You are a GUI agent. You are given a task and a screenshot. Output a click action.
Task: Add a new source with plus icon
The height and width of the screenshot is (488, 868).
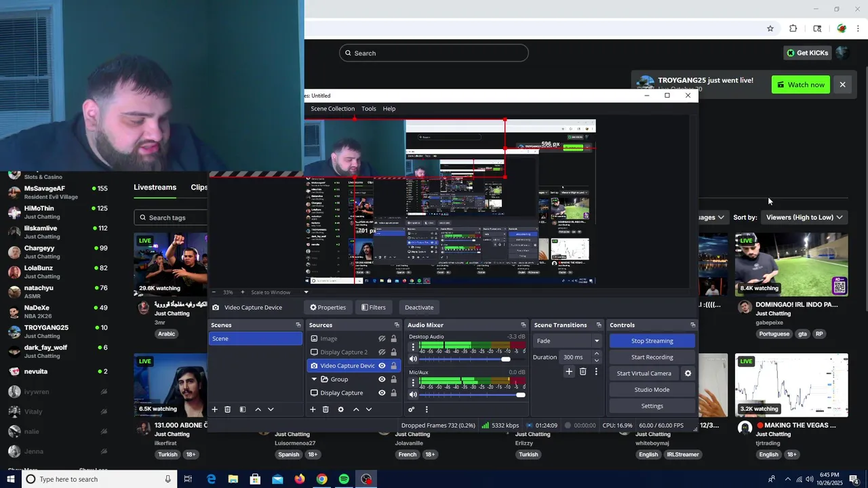(313, 409)
